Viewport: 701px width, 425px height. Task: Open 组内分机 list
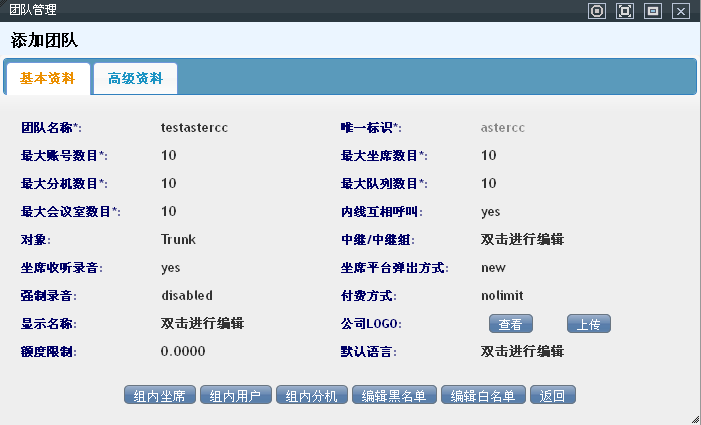tap(312, 395)
